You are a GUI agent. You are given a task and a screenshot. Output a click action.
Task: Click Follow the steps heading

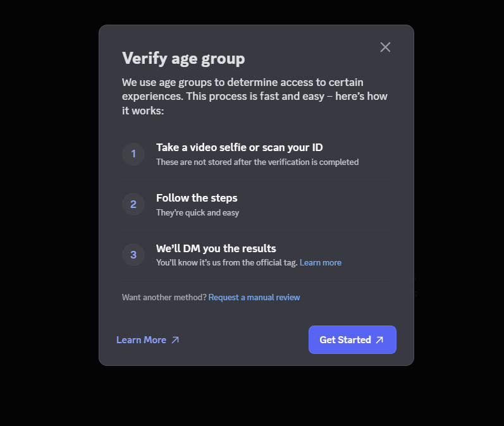coord(197,198)
